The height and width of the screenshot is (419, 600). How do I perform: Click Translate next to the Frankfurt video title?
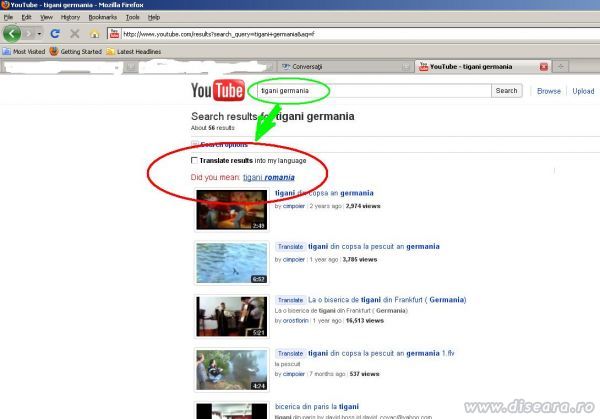(x=290, y=300)
